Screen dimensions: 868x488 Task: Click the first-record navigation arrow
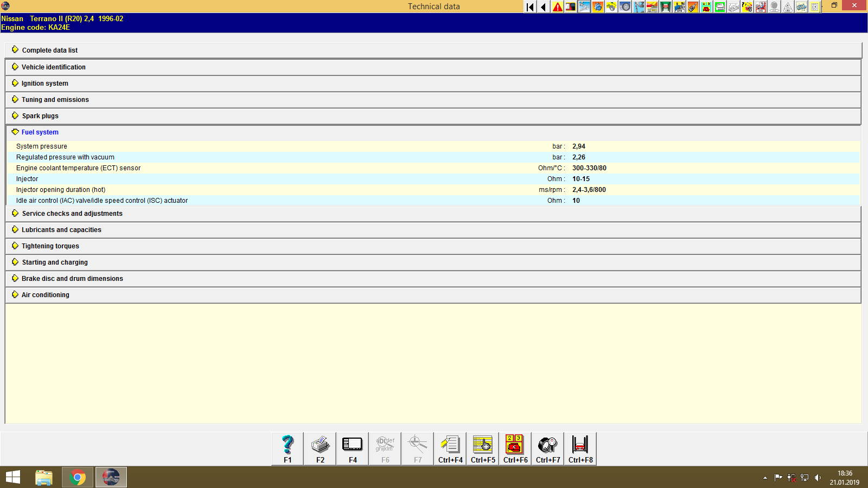point(529,7)
